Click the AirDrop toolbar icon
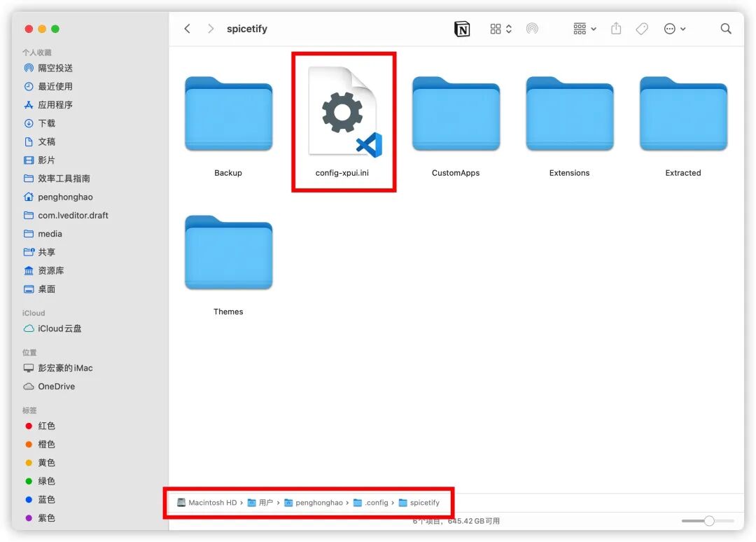This screenshot has width=756, height=542. point(532,29)
